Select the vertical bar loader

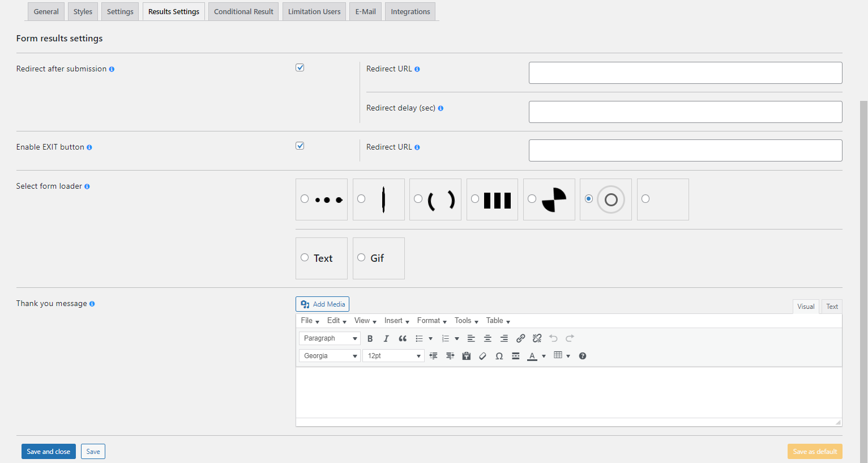(361, 199)
